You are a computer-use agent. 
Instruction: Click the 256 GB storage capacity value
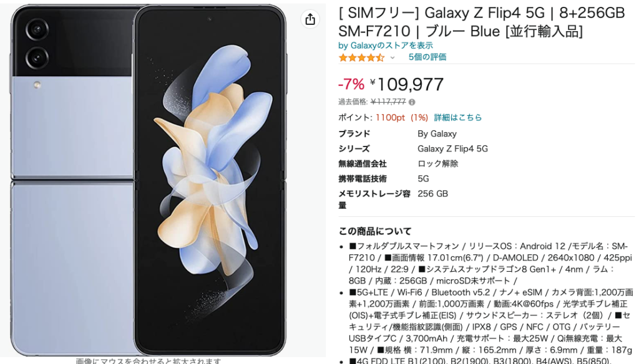coord(432,194)
